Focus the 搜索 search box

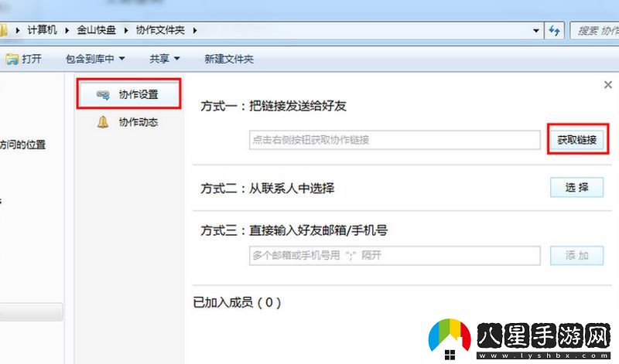594,30
